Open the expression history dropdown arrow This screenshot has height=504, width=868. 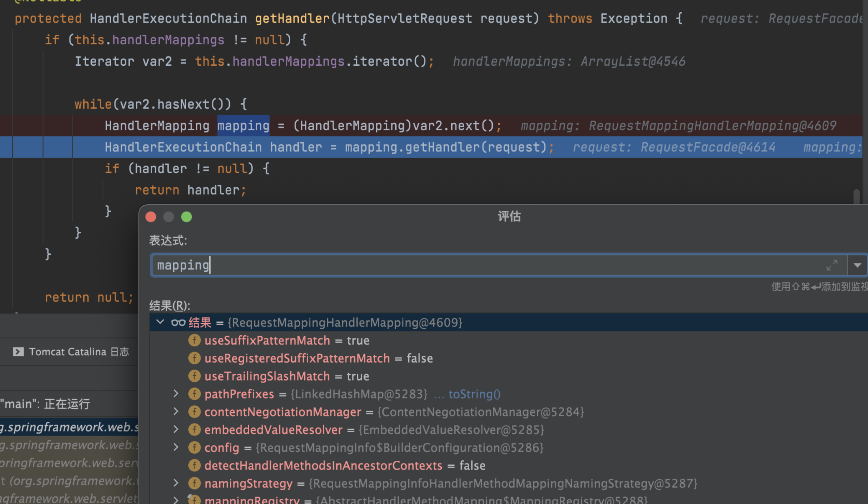coord(857,265)
